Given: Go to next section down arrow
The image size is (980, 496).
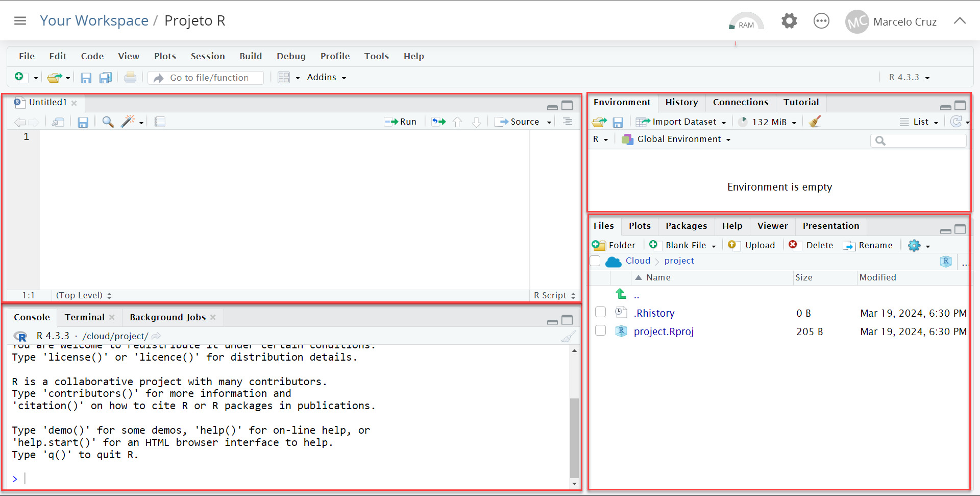Looking at the screenshot, I should click(476, 122).
